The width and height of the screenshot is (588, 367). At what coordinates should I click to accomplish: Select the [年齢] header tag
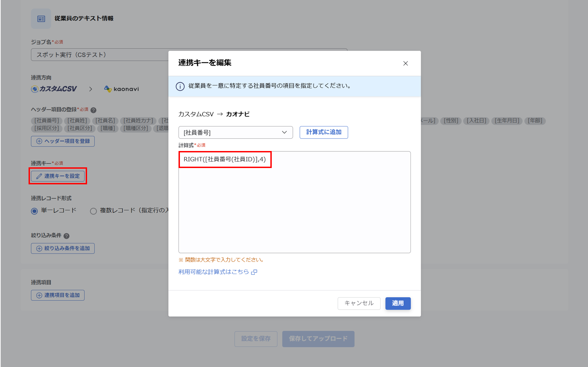[535, 121]
